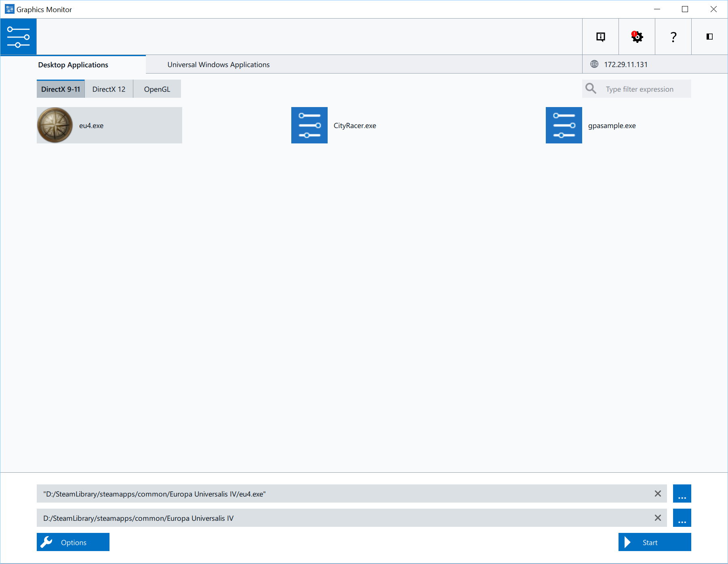Open help question mark icon
This screenshot has height=564, width=728.
pyautogui.click(x=673, y=37)
